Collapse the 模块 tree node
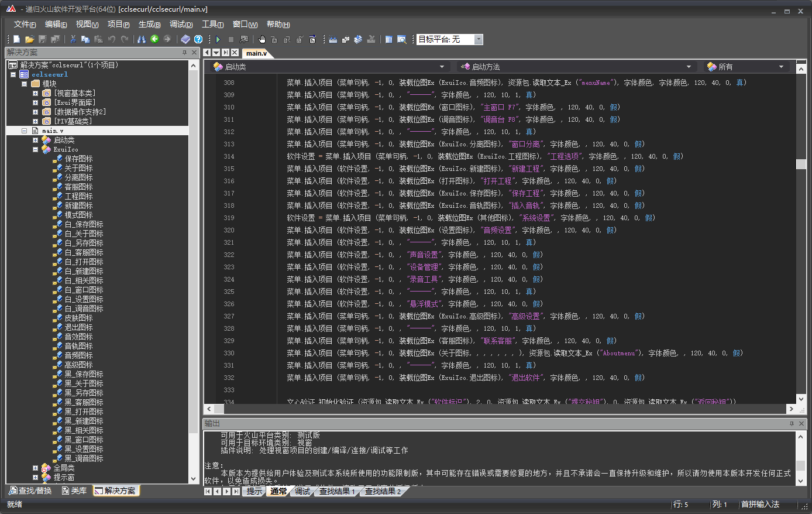 [x=24, y=84]
